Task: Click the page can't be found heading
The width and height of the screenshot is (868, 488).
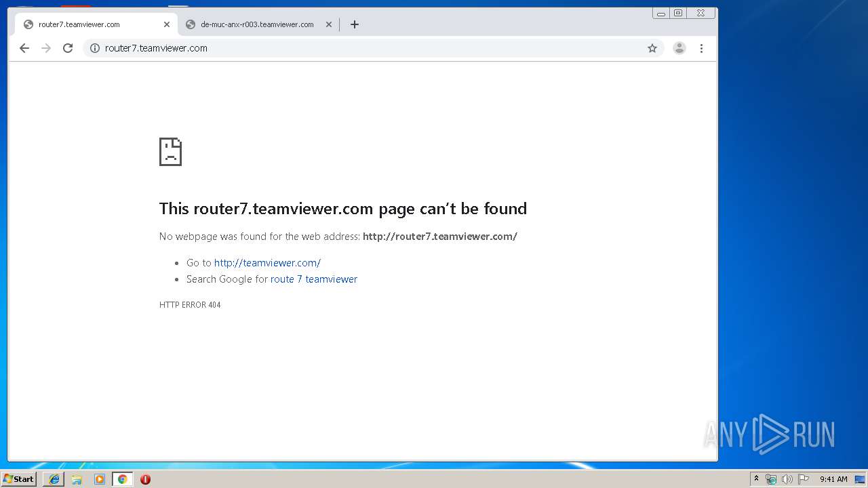Action: [x=343, y=209]
